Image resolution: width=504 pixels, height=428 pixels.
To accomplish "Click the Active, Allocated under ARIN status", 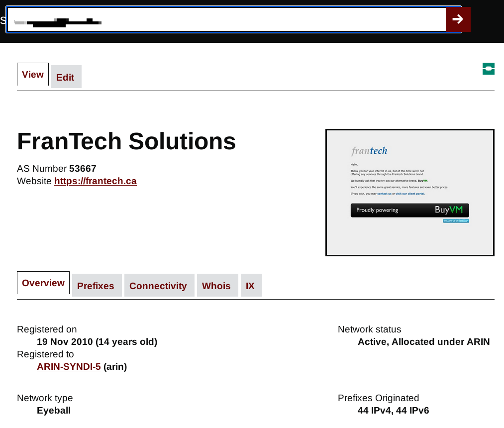I will (423, 342).
